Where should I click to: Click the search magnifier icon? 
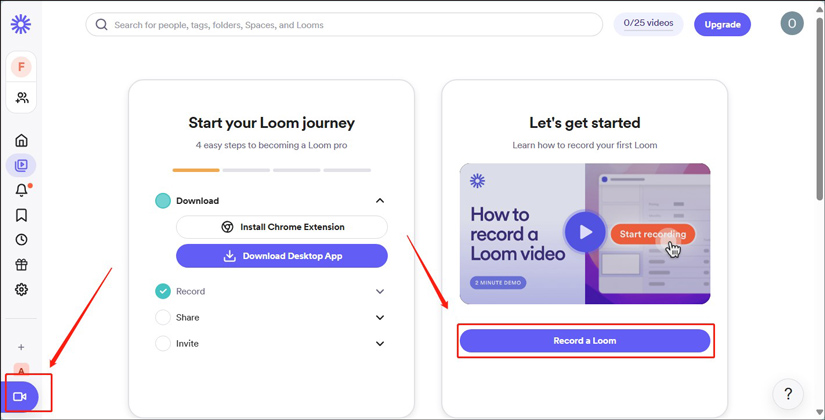tap(102, 25)
